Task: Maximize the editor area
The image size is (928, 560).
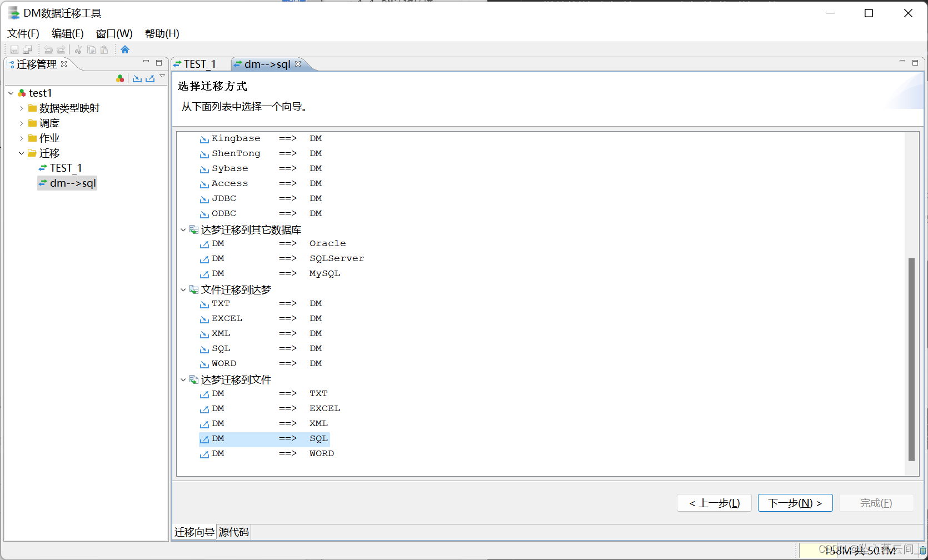Action: [x=915, y=63]
